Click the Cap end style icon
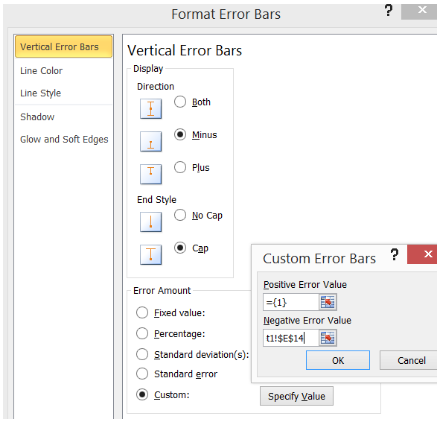 pyautogui.click(x=151, y=255)
